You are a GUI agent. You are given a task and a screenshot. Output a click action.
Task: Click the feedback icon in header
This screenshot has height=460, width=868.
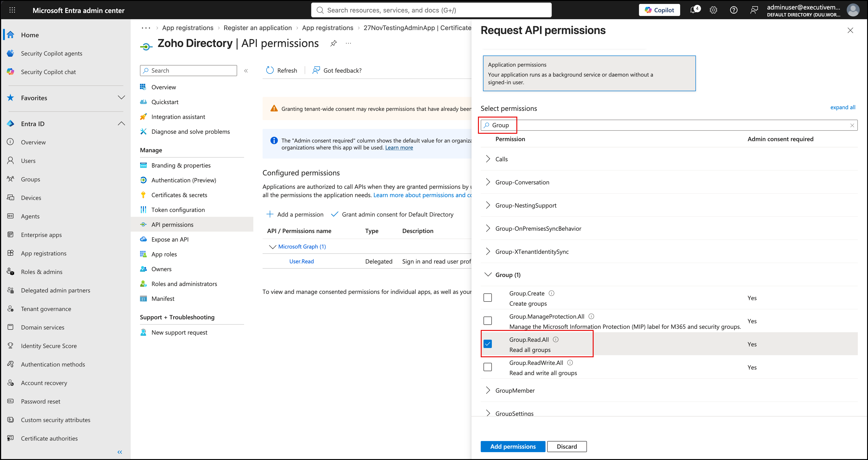(754, 10)
